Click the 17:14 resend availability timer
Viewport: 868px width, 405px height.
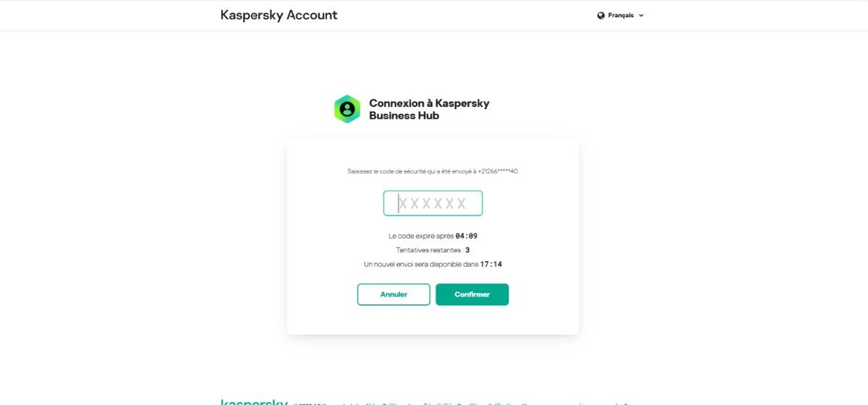coord(491,265)
